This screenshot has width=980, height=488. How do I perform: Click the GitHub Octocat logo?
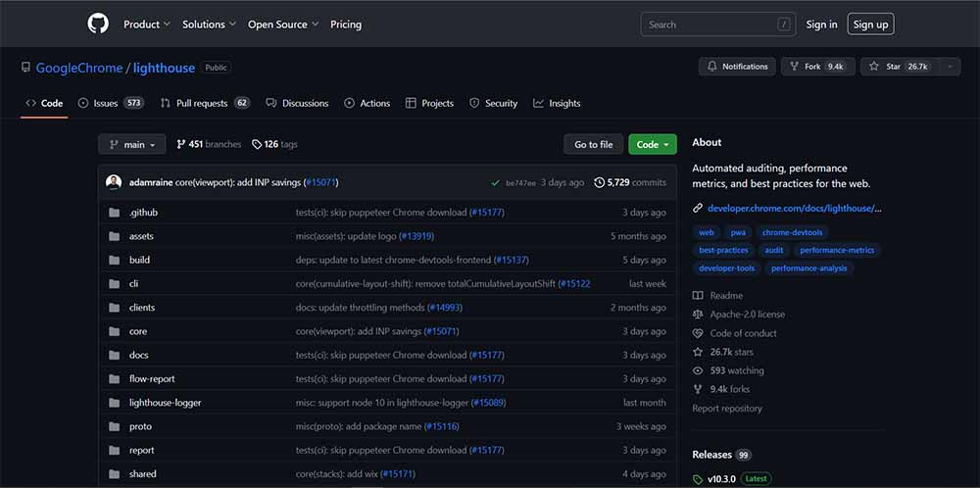click(x=98, y=24)
